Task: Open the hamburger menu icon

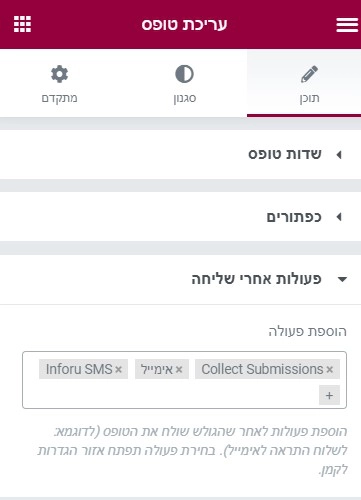Action: pos(347,25)
